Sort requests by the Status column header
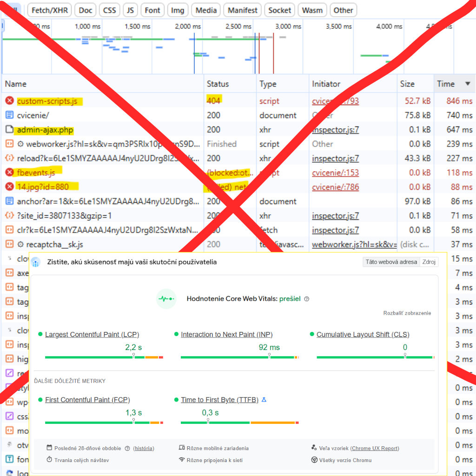476x476 pixels. click(218, 84)
